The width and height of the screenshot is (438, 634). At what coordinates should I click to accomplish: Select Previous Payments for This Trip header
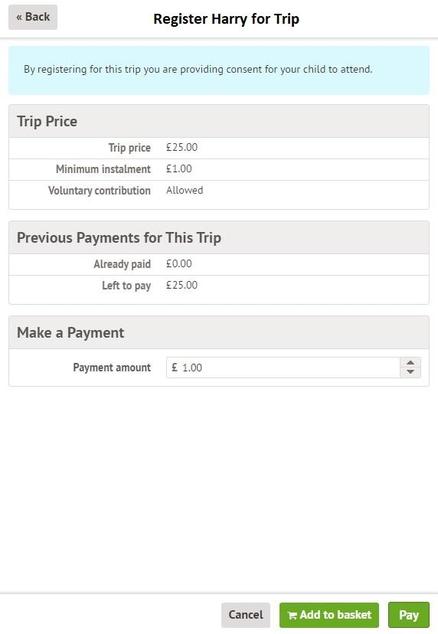(x=219, y=238)
